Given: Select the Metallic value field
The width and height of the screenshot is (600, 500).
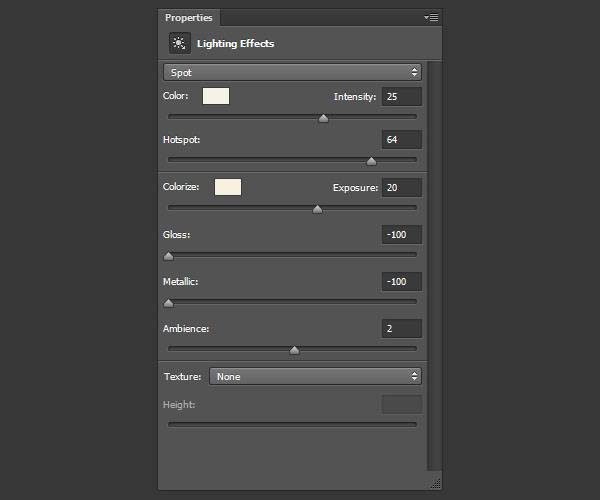Looking at the screenshot, I should (401, 282).
